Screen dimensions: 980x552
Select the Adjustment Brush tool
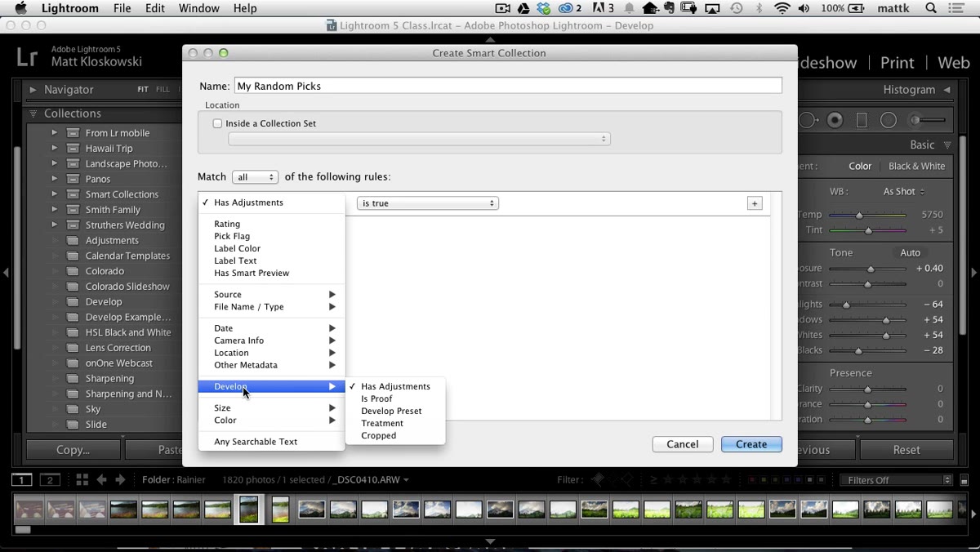tap(927, 120)
